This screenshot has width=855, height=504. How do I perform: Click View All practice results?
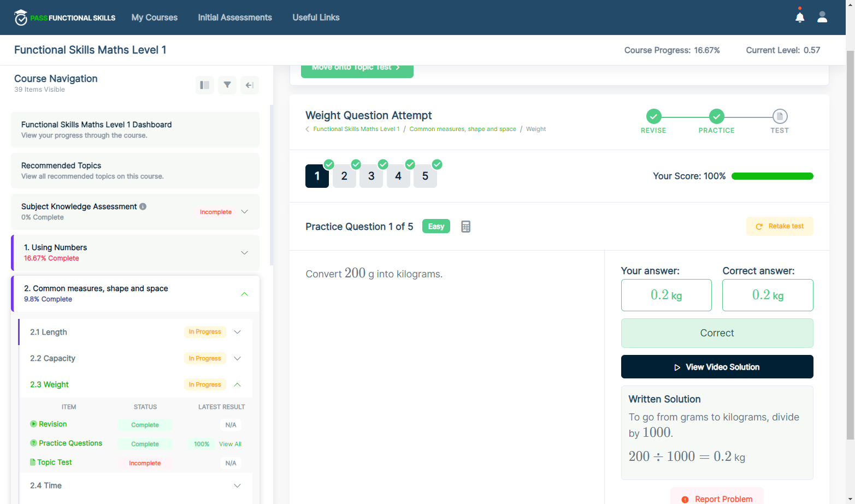coord(230,444)
